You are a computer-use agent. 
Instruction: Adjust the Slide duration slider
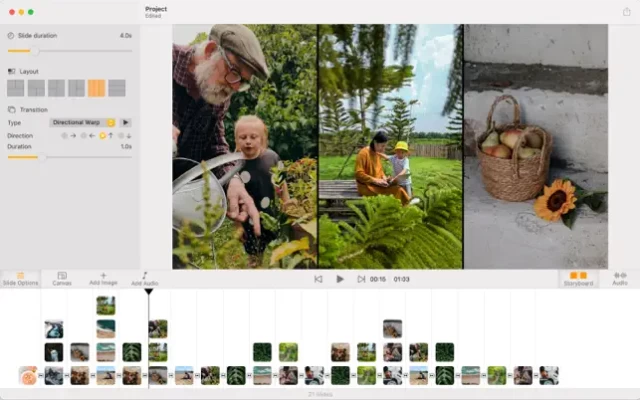point(35,50)
